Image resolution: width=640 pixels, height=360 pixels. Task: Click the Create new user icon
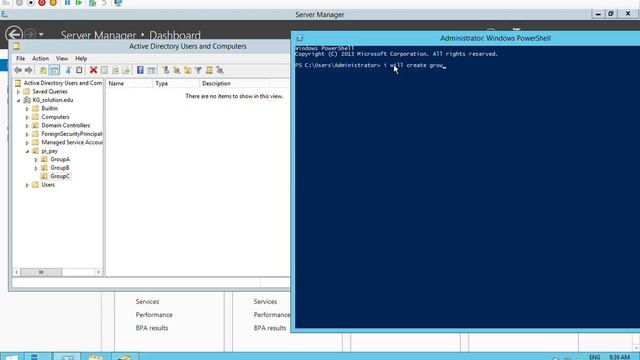pos(165,70)
